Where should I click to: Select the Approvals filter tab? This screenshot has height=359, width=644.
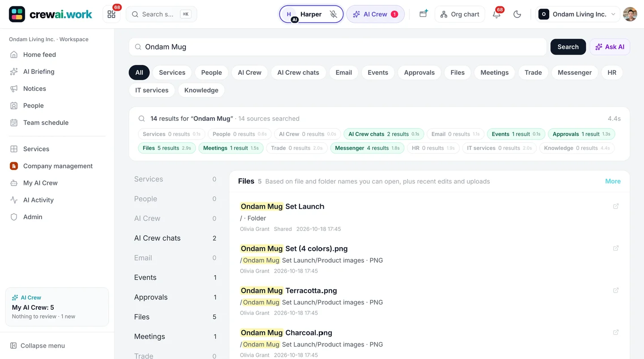click(419, 73)
